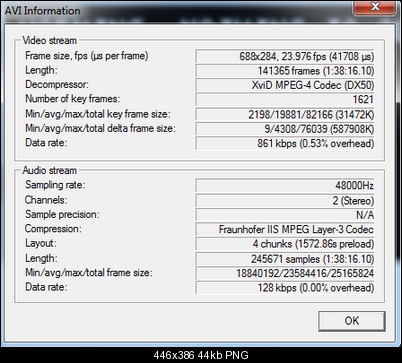
Task: Click audio length value 245671 samples
Action: coord(285,259)
